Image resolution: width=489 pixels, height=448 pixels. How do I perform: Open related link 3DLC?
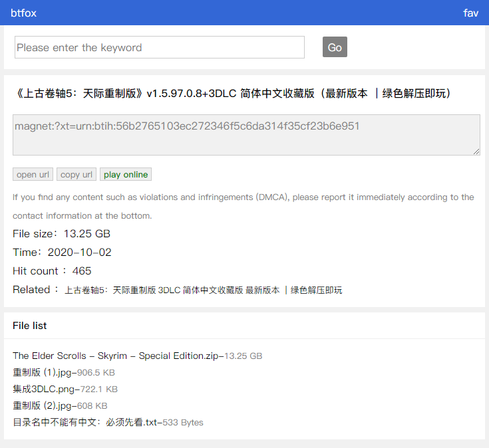[170, 290]
